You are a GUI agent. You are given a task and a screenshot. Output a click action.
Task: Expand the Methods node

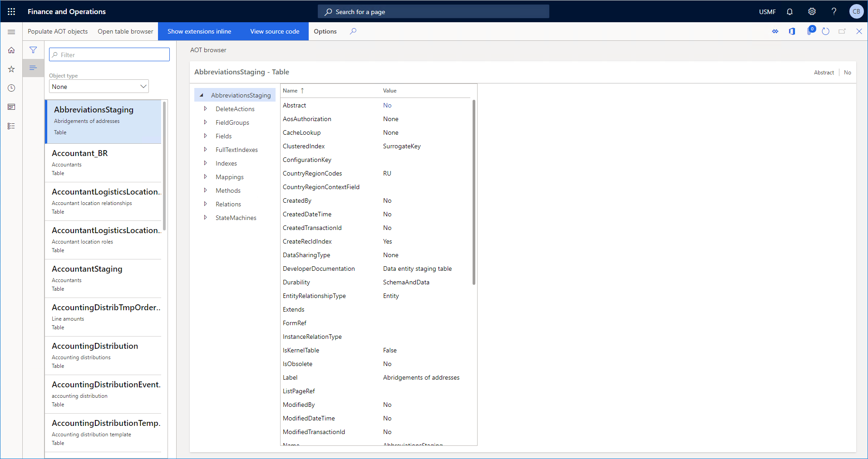pos(205,190)
